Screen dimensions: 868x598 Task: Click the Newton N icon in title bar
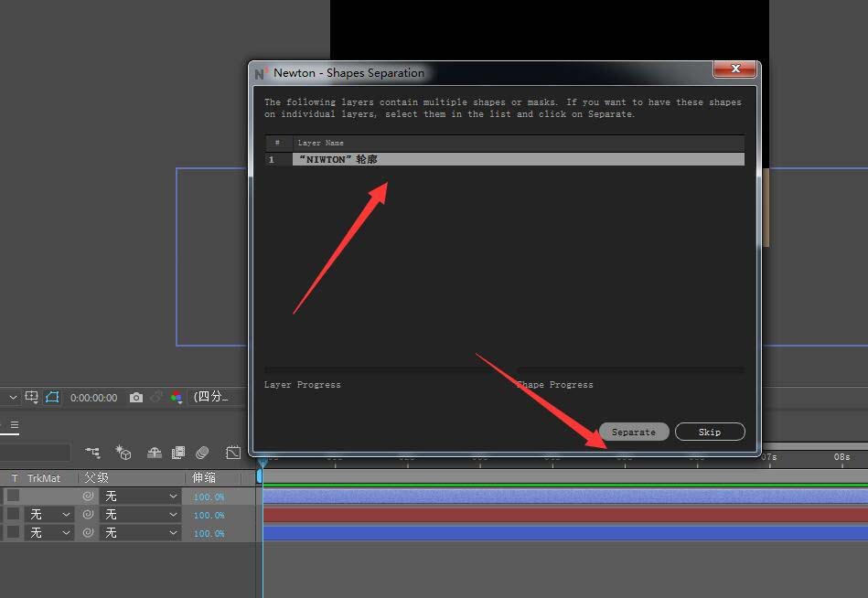pyautogui.click(x=260, y=73)
